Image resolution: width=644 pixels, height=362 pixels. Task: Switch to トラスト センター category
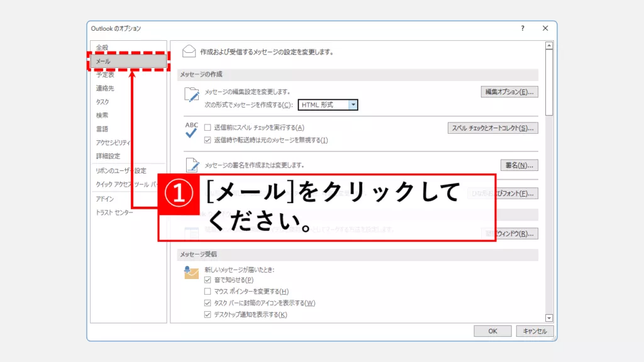pyautogui.click(x=114, y=212)
